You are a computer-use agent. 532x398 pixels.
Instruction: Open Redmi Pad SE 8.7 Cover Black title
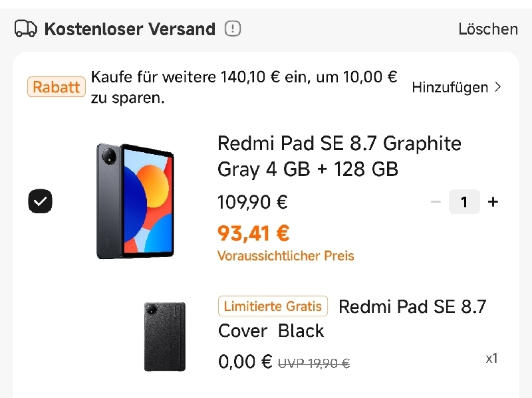pos(352,318)
